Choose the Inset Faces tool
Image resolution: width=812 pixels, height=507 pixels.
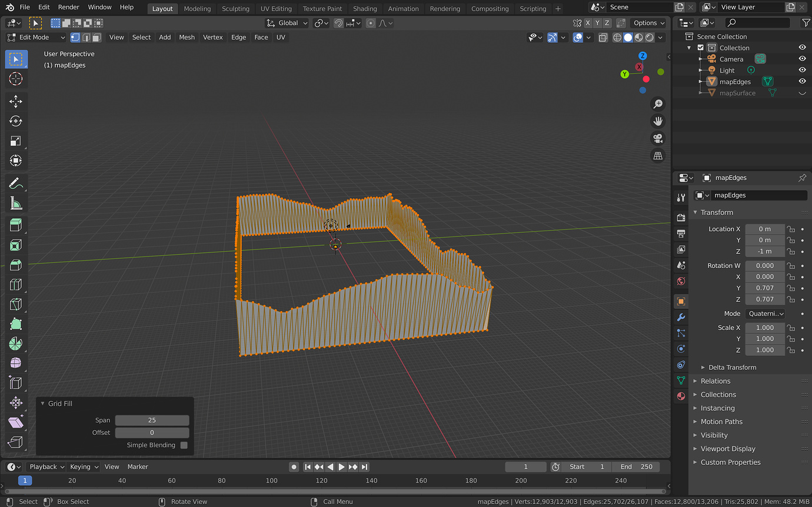16,245
